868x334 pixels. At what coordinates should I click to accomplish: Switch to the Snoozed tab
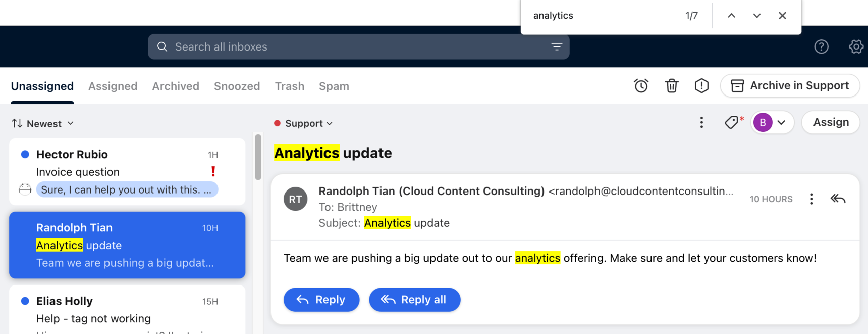237,86
